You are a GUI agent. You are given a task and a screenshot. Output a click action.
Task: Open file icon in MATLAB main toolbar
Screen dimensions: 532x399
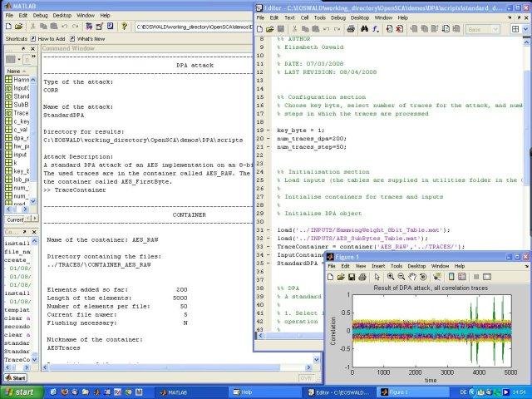18,27
